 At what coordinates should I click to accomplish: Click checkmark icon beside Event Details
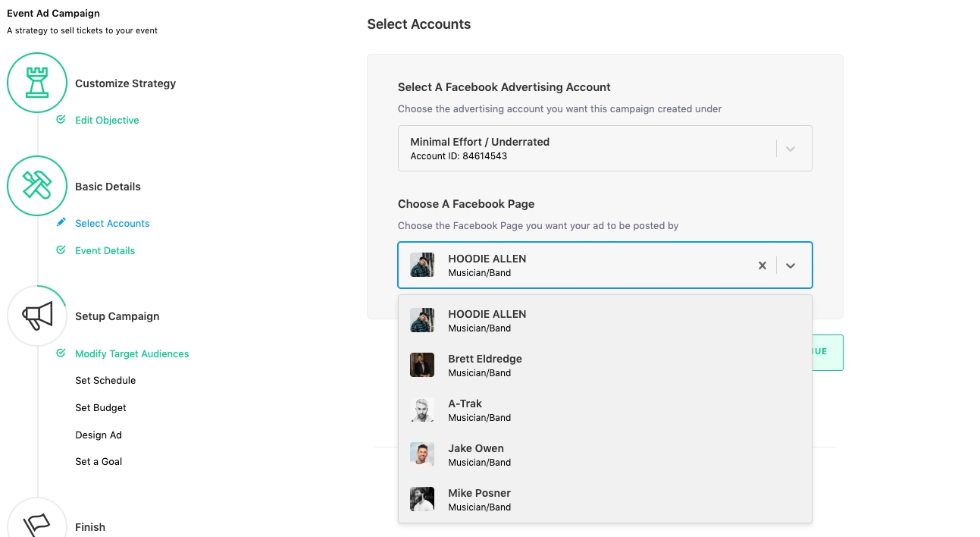(61, 250)
